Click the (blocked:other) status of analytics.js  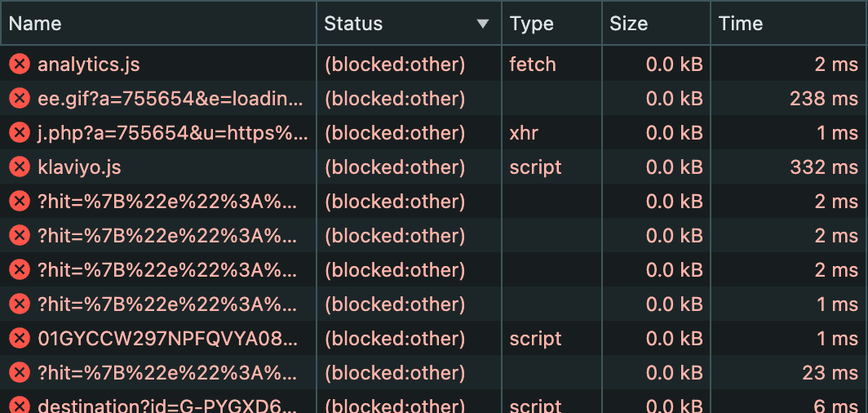tap(395, 64)
